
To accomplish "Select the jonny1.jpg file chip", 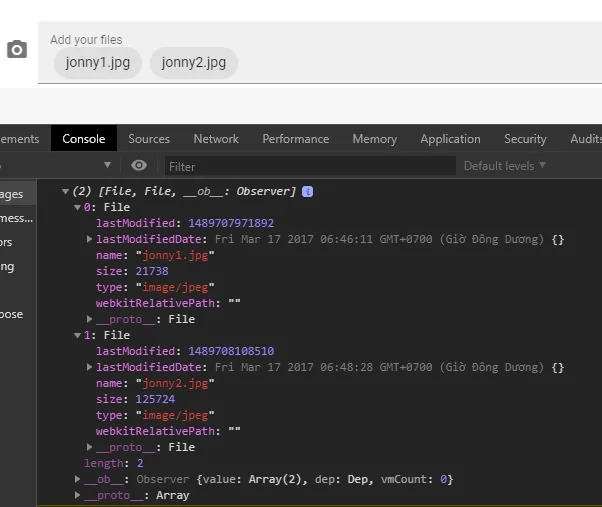I will pyautogui.click(x=98, y=63).
